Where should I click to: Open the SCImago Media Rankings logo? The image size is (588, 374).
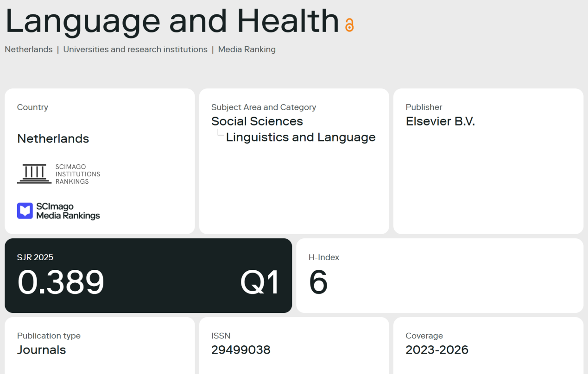58,211
